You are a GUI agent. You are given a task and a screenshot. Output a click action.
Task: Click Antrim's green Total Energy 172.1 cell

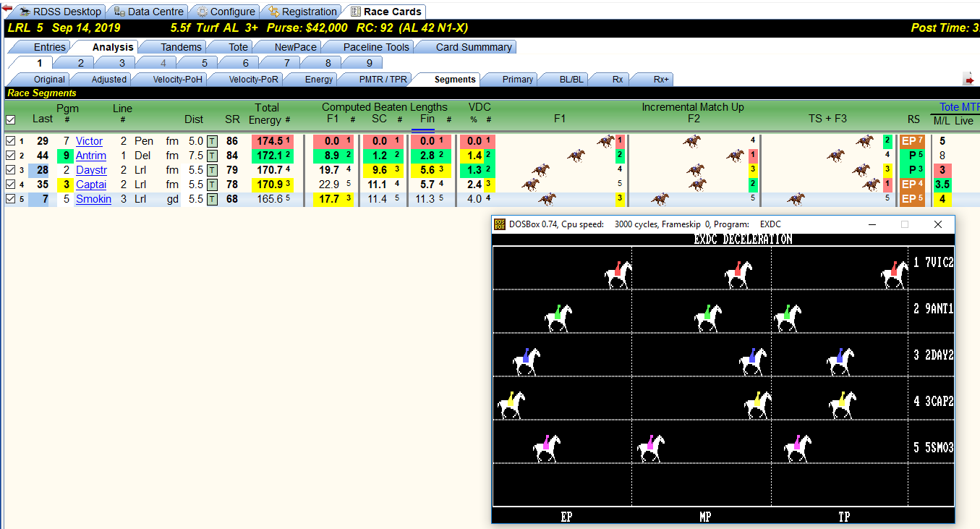[273, 156]
